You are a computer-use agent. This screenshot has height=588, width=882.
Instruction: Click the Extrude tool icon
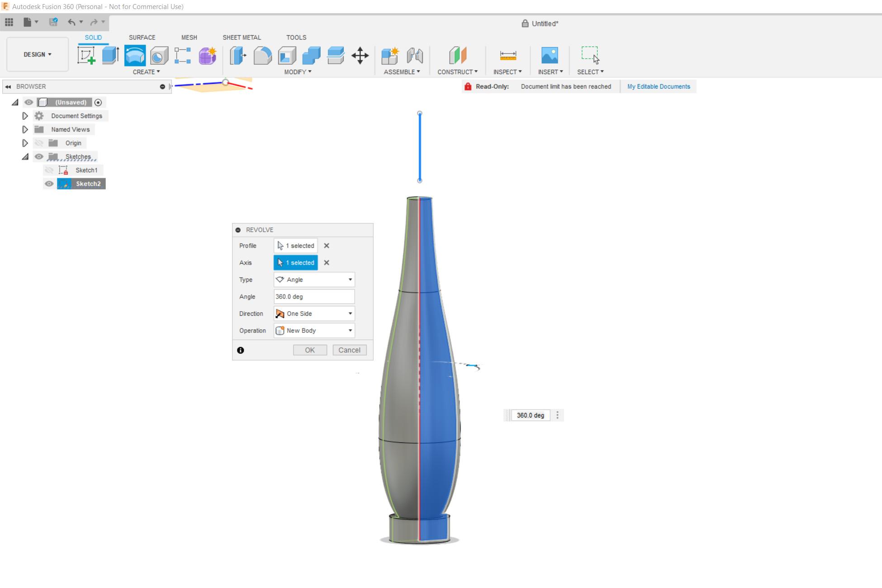[110, 56]
